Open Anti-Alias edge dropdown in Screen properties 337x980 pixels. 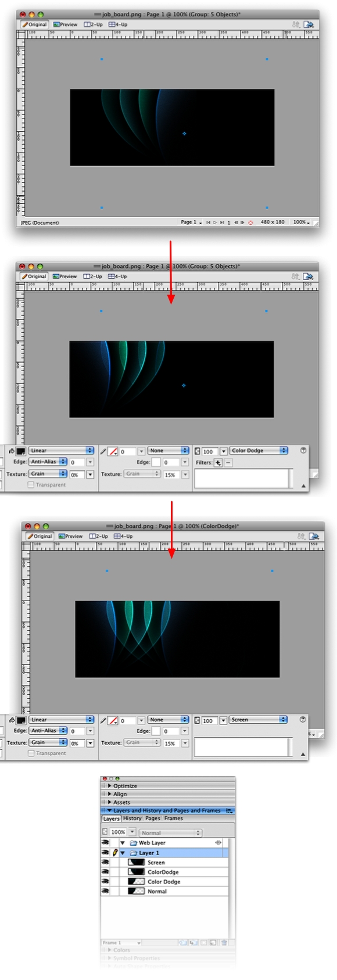[x=48, y=731]
